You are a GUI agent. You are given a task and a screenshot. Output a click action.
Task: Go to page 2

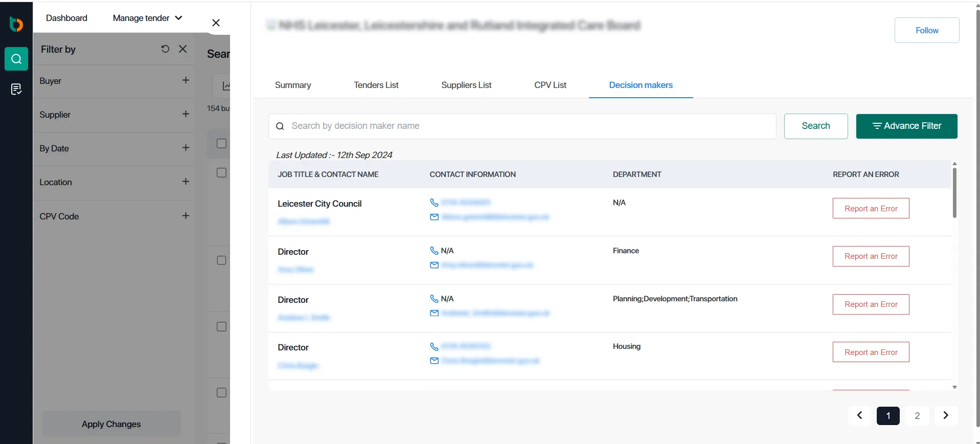tap(917, 415)
